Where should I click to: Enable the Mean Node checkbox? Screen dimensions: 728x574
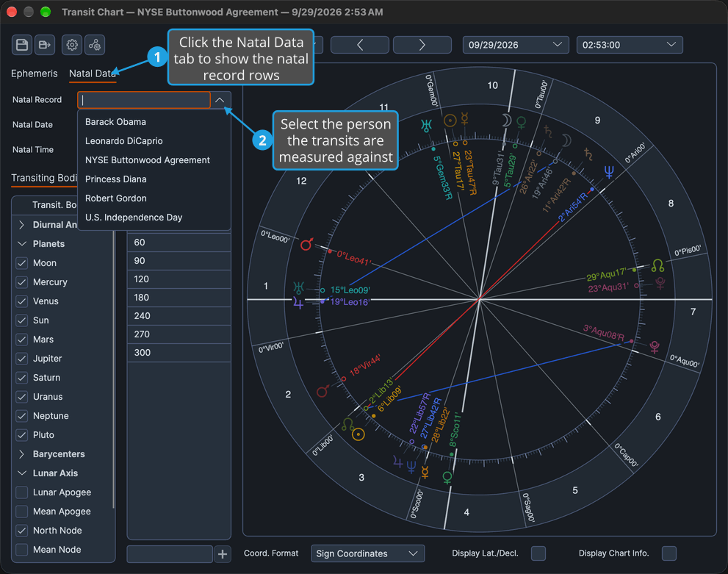[x=22, y=550]
